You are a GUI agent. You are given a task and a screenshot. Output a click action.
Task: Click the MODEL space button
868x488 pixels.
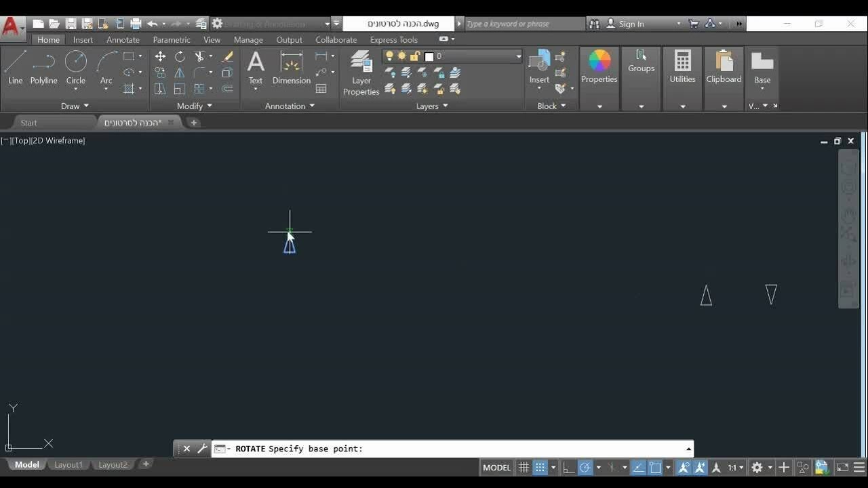pyautogui.click(x=496, y=468)
